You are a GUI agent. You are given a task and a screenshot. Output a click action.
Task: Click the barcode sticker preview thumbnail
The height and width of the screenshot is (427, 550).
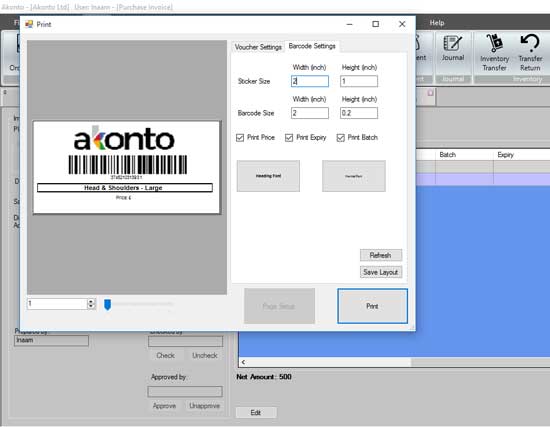127,167
